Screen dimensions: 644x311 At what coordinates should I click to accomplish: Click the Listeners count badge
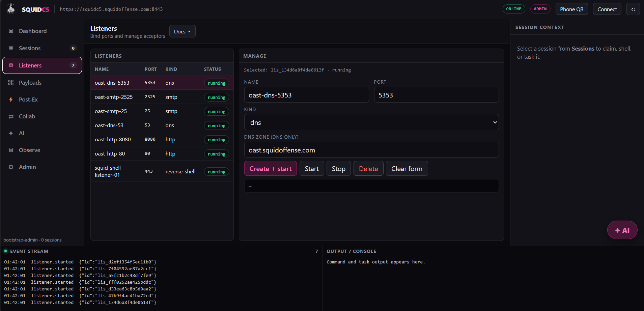pyautogui.click(x=73, y=65)
